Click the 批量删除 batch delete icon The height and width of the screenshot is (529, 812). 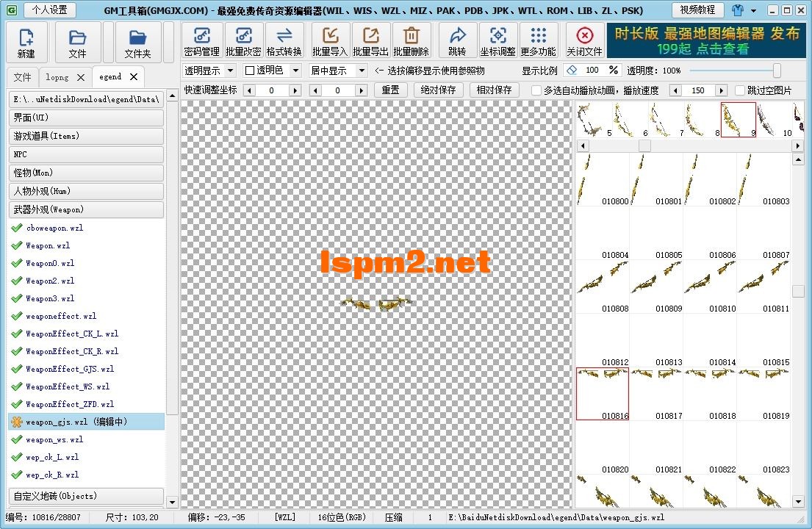pos(412,40)
